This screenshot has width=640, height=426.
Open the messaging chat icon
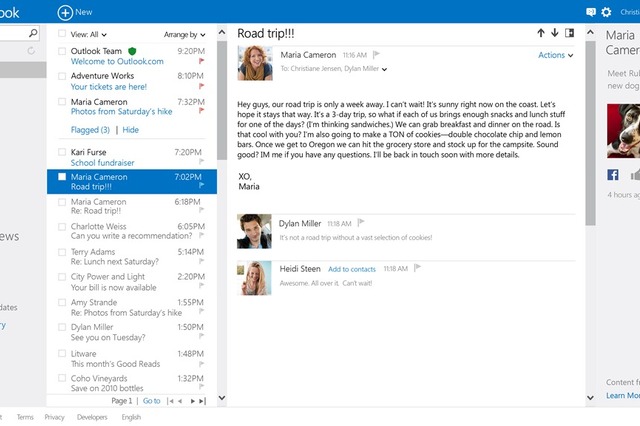tap(591, 12)
